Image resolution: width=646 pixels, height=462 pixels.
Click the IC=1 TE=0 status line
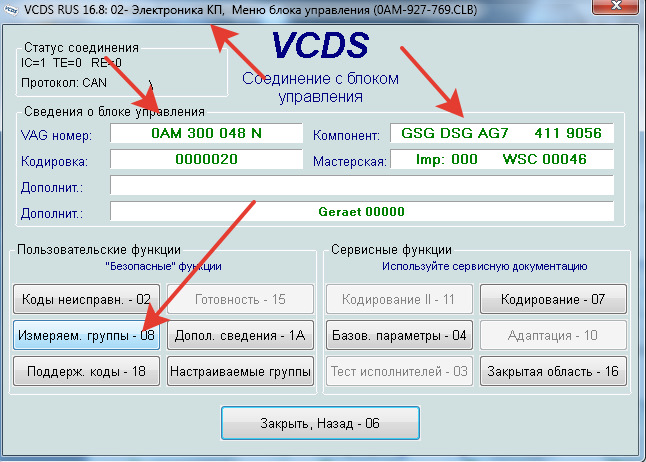71,63
